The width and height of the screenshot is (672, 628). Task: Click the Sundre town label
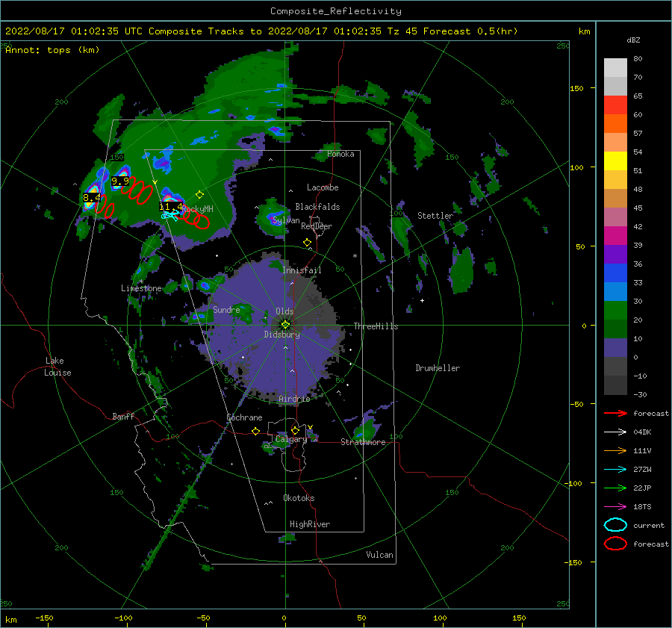[x=226, y=309]
